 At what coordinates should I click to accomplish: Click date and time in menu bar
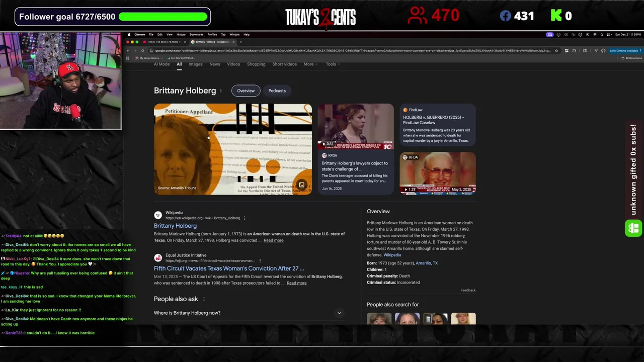628,35
